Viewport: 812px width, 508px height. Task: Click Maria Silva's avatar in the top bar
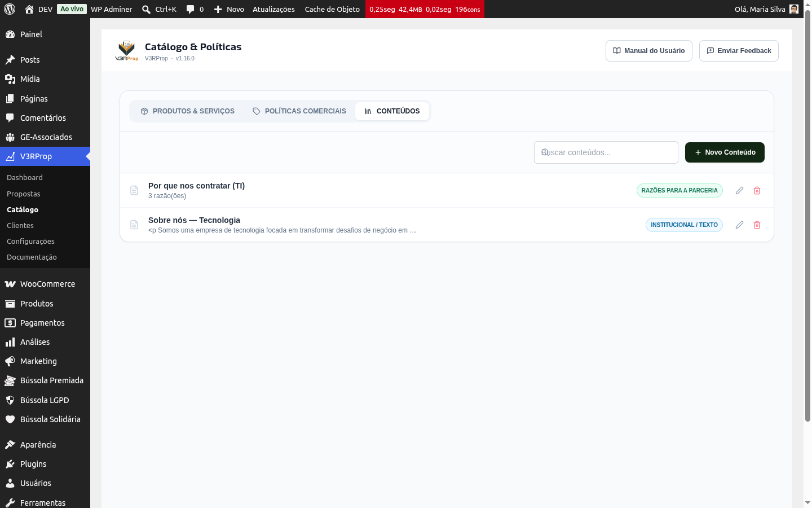794,9
